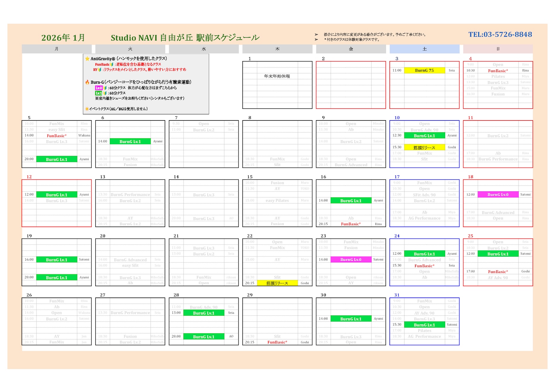
Task: Click the star icon beside AntiGravity
Action: point(87,59)
